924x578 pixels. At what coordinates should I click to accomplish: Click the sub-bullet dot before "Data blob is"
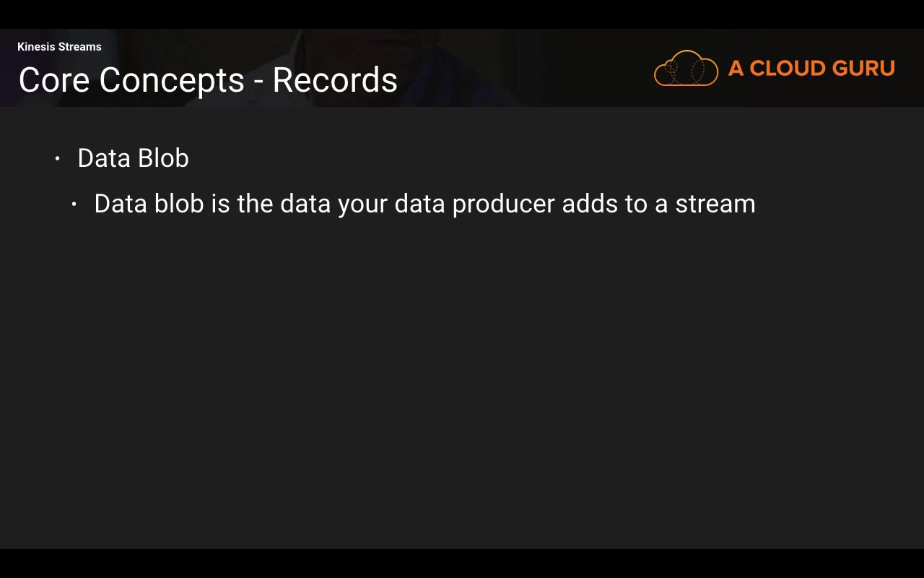[x=74, y=204]
